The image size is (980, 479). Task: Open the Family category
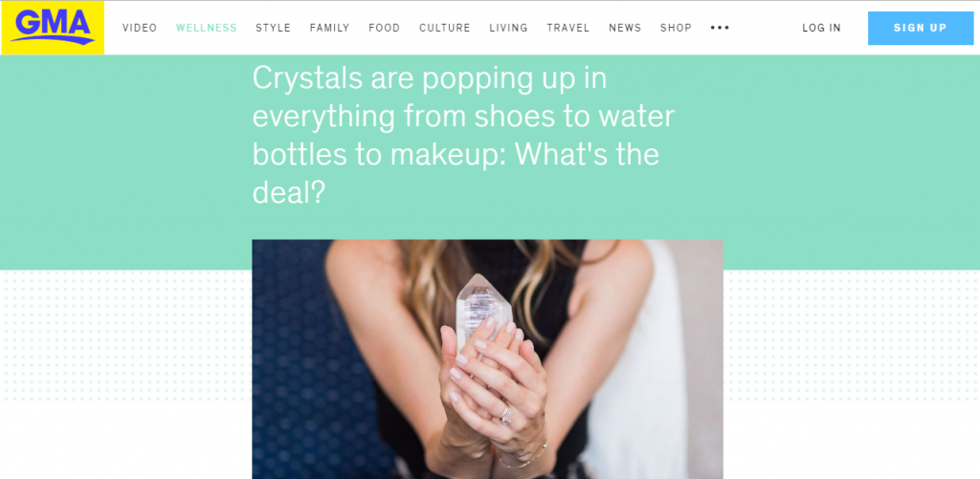[x=329, y=28]
